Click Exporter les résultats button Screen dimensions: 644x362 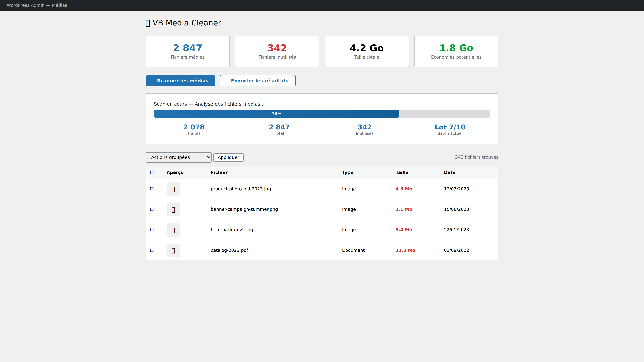click(257, 81)
